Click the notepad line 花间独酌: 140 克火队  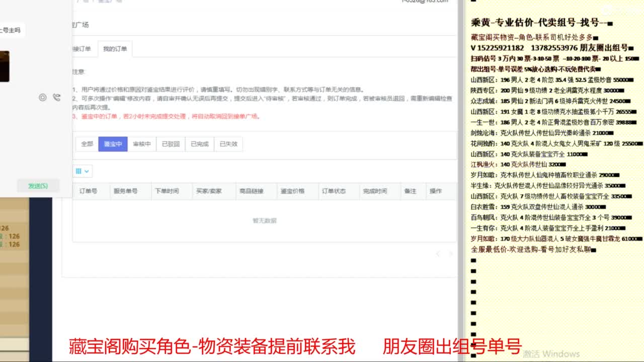pos(556,143)
